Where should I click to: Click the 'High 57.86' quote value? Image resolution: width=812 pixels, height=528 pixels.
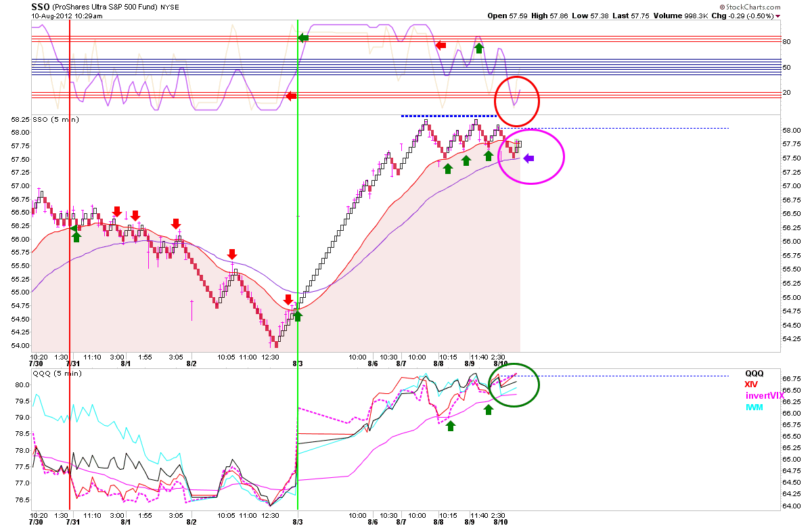pos(551,16)
